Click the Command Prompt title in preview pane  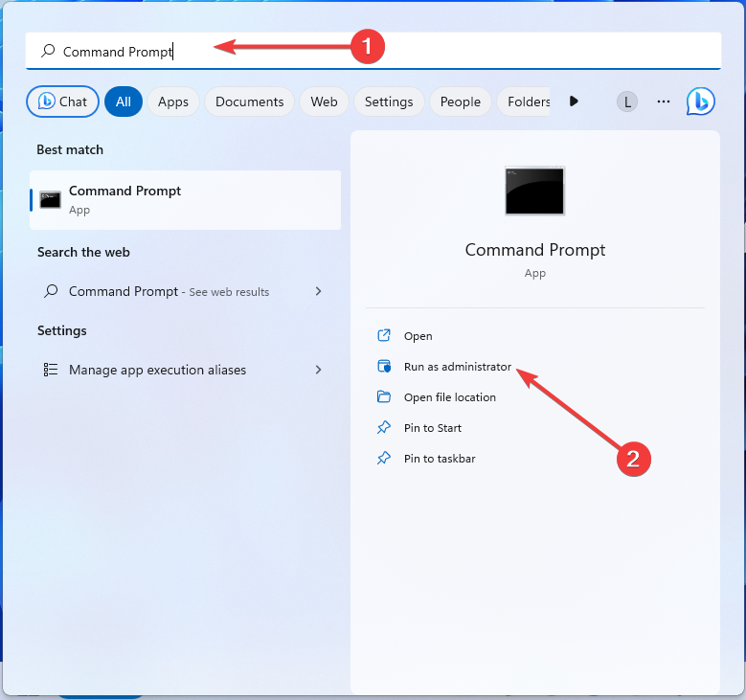click(x=534, y=250)
